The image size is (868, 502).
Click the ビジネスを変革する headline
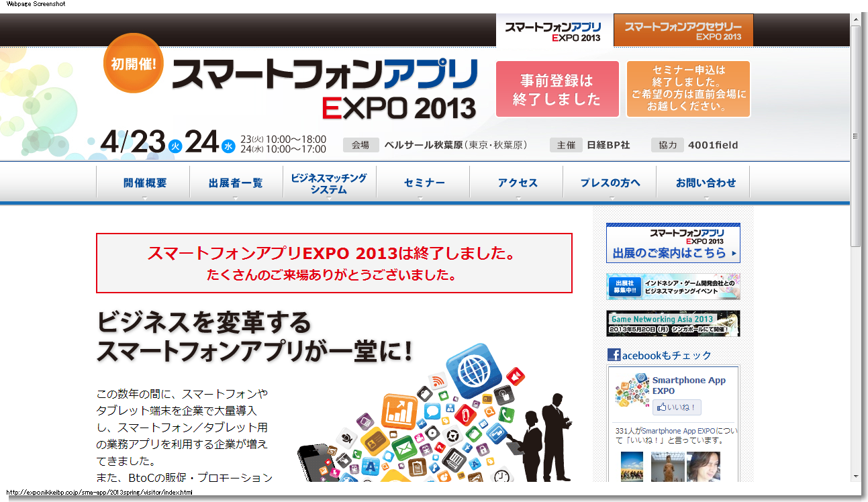click(x=204, y=322)
